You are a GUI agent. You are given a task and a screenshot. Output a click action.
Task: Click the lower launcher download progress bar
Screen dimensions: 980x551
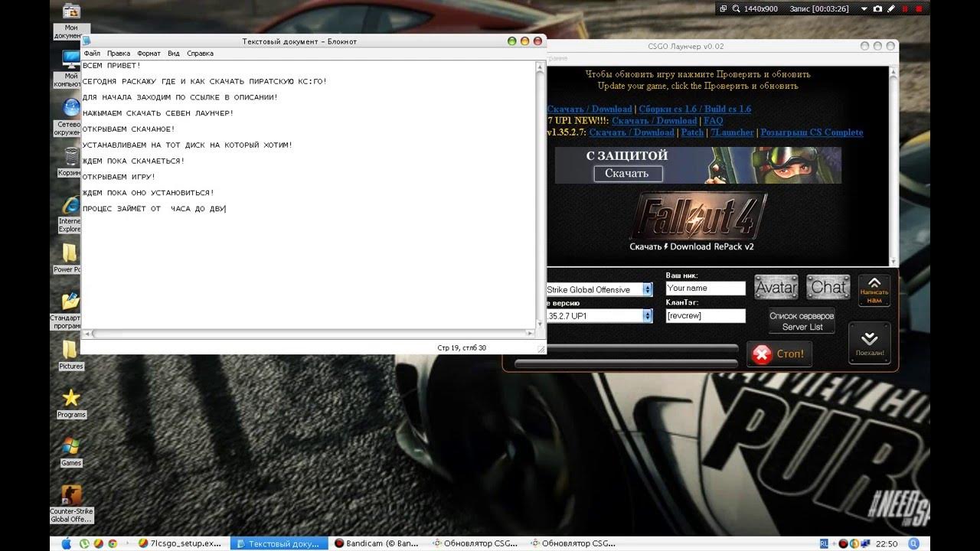pyautogui.click(x=625, y=364)
